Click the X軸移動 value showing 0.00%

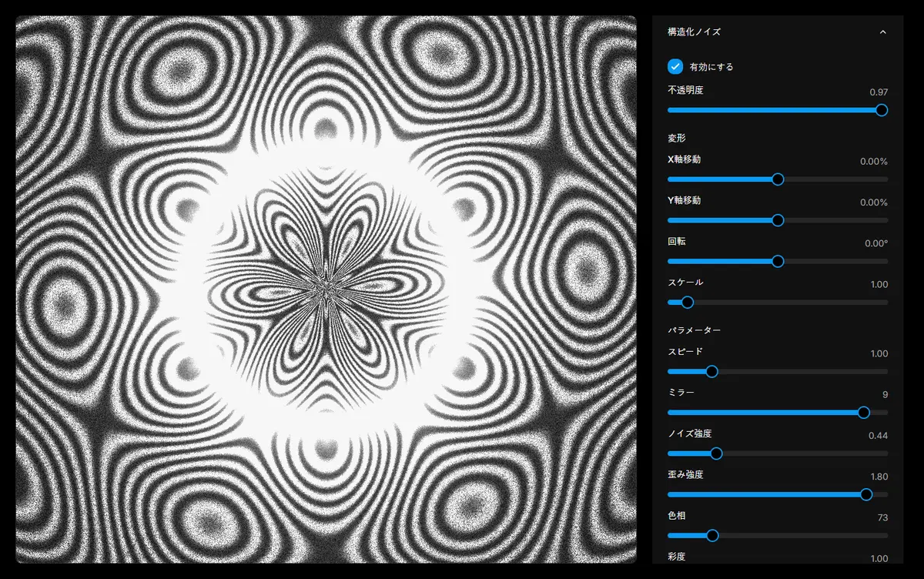tap(873, 161)
